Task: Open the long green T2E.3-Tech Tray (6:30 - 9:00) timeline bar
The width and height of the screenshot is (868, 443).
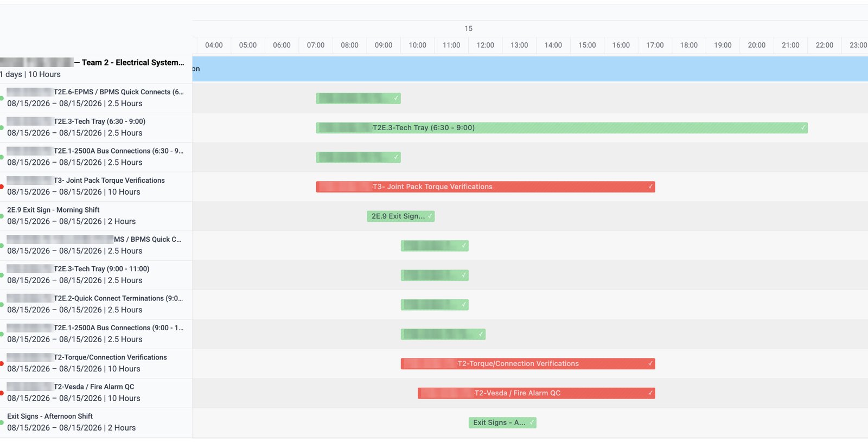Action: [x=562, y=128]
